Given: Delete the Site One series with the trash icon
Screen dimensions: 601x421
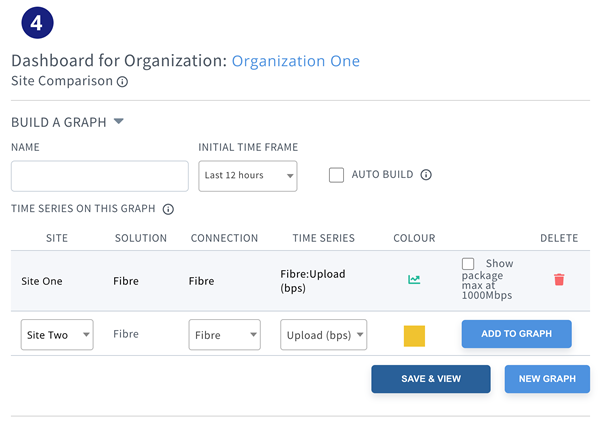Looking at the screenshot, I should (559, 280).
